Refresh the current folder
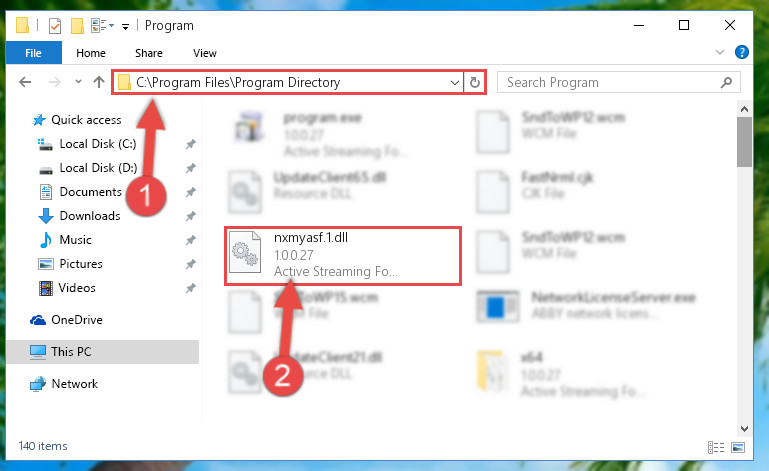 (474, 82)
